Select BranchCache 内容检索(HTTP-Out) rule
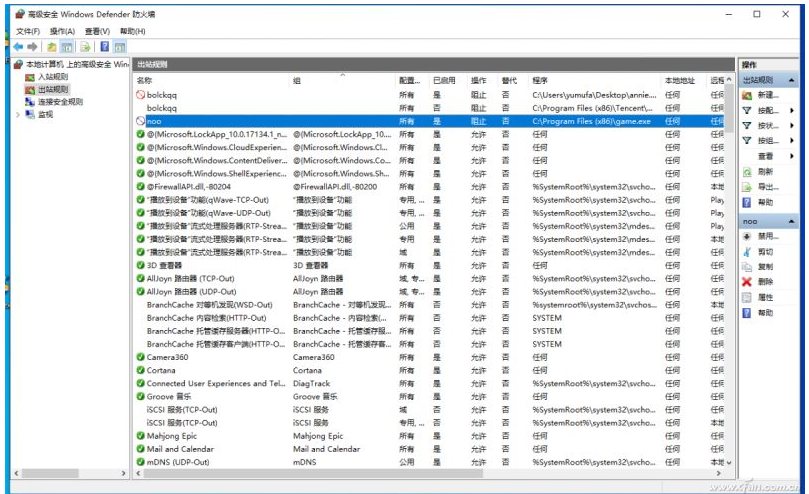 pyautogui.click(x=429, y=318)
